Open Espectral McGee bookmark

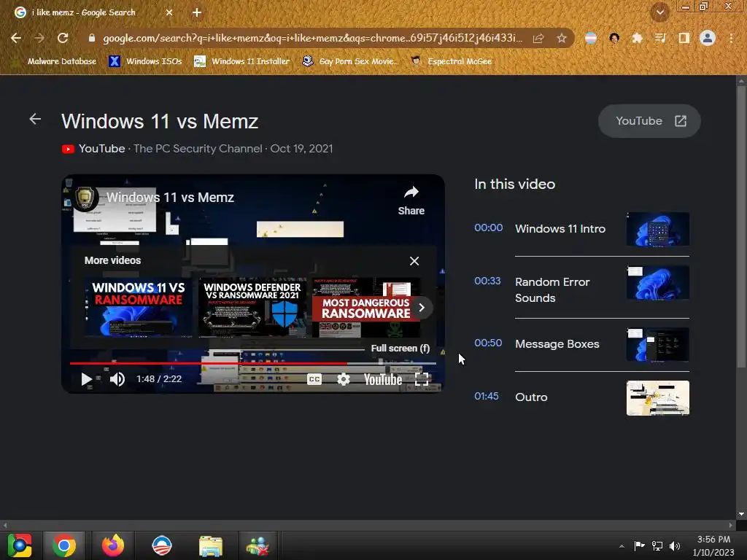pos(452,61)
